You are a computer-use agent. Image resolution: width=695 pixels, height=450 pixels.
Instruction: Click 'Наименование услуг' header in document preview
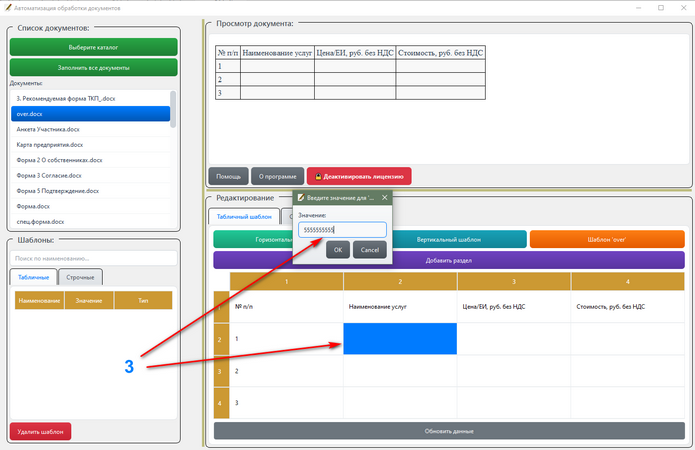pyautogui.click(x=277, y=53)
